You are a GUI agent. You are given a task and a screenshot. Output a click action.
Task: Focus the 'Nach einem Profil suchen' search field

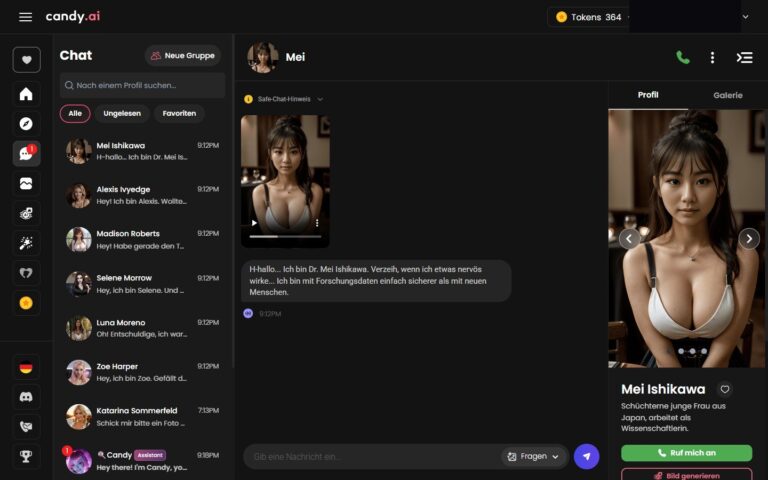pyautogui.click(x=142, y=85)
